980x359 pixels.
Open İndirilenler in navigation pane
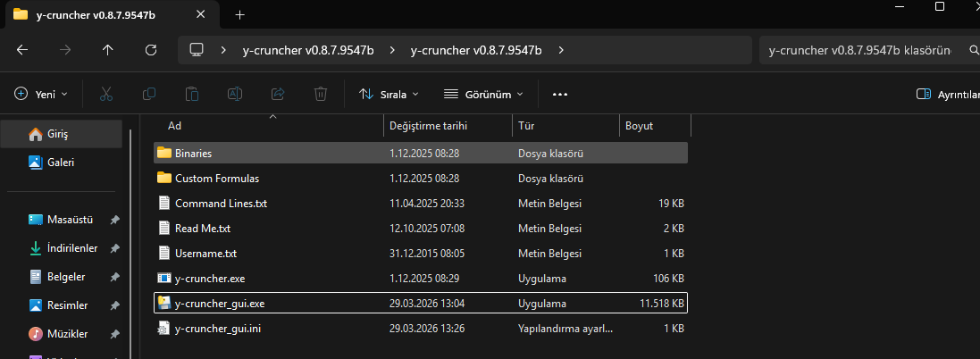tap(62, 248)
